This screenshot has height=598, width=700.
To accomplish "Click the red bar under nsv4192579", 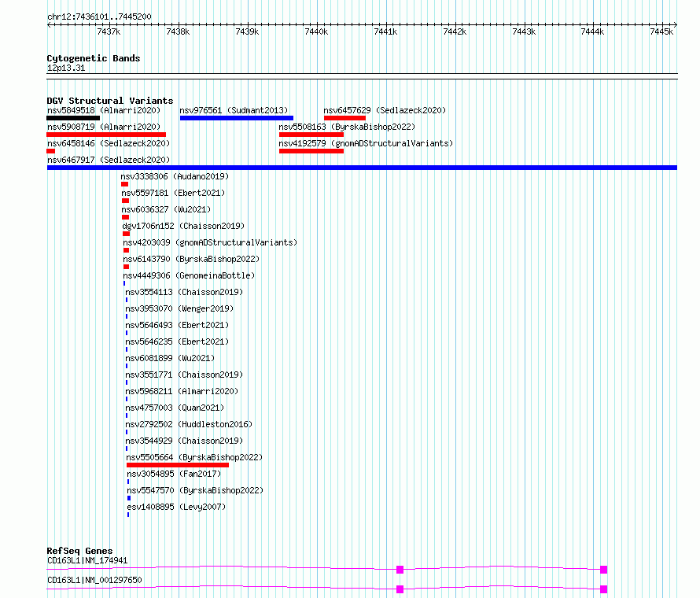I will coord(311,151).
